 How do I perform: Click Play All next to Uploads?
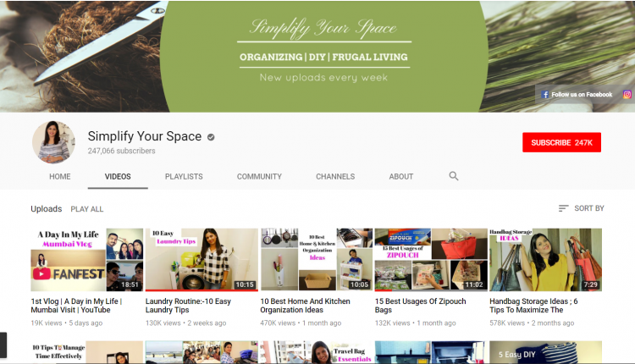(87, 209)
